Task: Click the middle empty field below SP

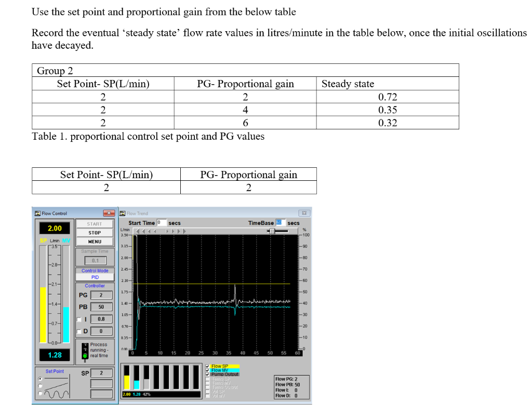Action: pos(101,383)
